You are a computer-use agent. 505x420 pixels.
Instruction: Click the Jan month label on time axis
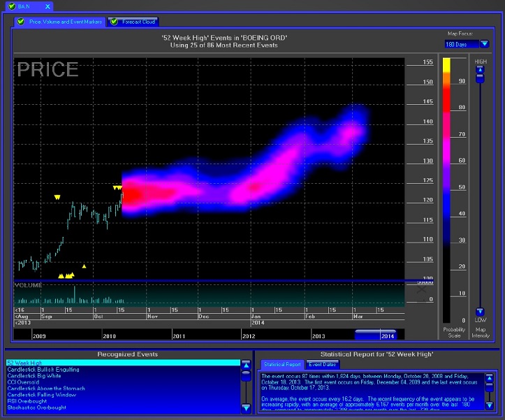click(256, 317)
